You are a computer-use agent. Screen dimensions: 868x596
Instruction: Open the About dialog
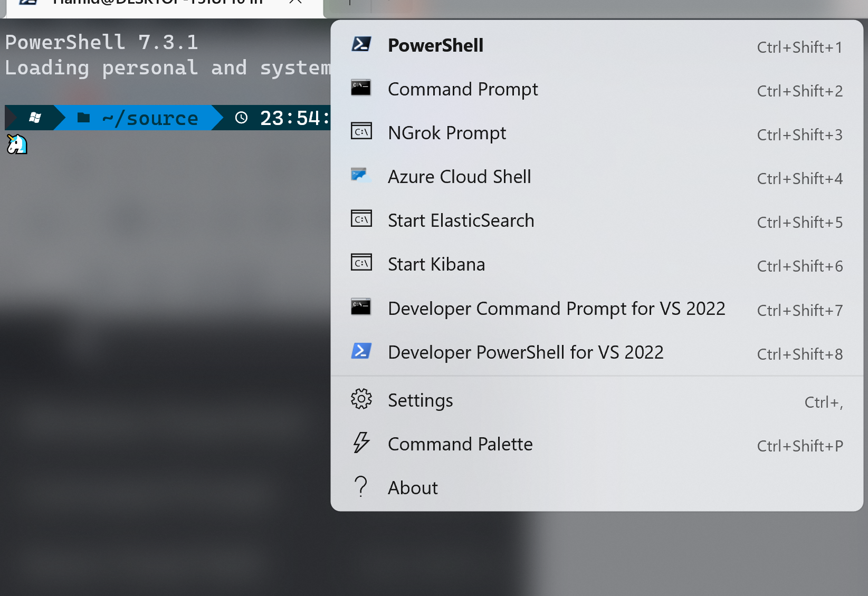(x=412, y=487)
